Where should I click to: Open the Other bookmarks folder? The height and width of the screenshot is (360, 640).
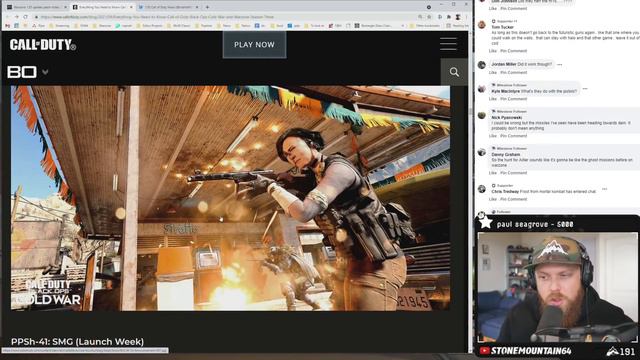click(x=425, y=25)
